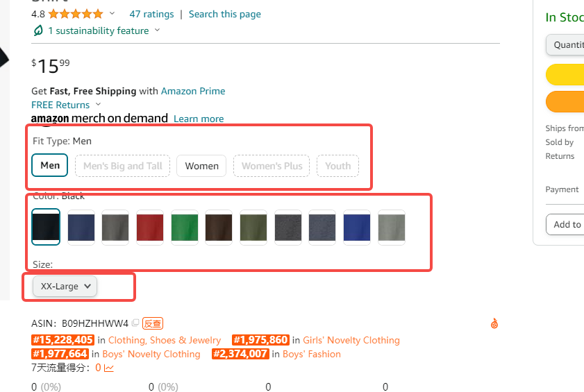Open the XX-Large size dropdown
The height and width of the screenshot is (392, 584).
pyautogui.click(x=65, y=287)
